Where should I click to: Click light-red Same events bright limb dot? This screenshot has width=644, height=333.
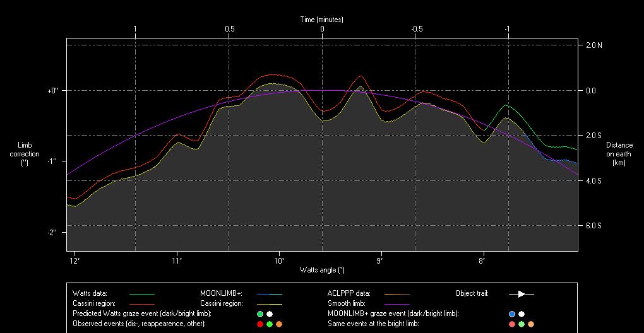pos(512,324)
